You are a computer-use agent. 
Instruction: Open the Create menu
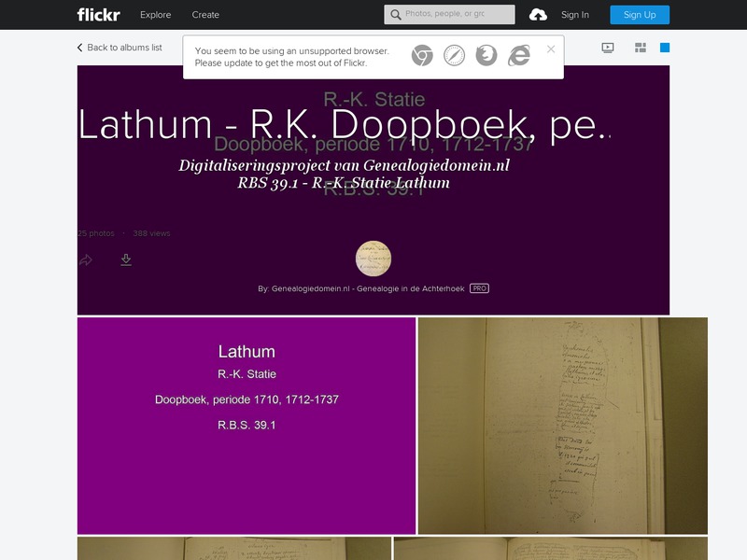click(x=205, y=14)
